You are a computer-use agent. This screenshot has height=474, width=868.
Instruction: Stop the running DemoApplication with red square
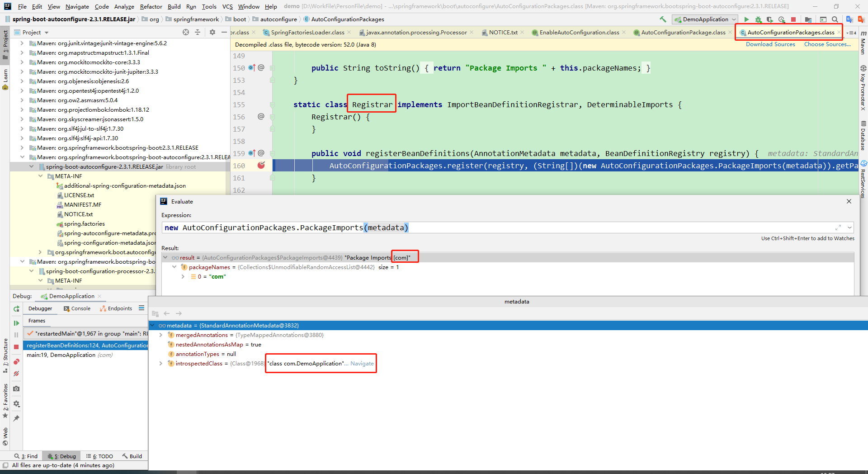[x=793, y=19]
